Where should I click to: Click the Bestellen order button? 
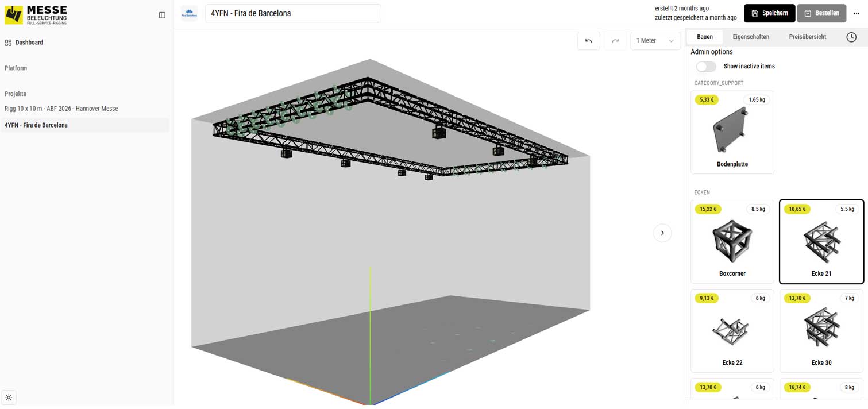[x=821, y=13]
